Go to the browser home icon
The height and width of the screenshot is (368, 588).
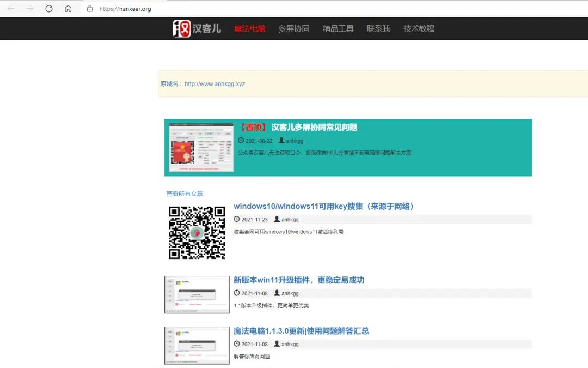68,9
